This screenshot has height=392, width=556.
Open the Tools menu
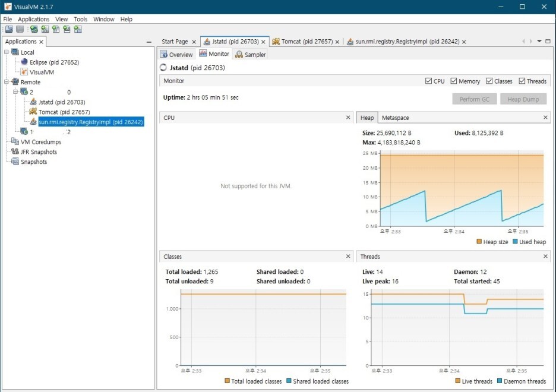pyautogui.click(x=81, y=19)
